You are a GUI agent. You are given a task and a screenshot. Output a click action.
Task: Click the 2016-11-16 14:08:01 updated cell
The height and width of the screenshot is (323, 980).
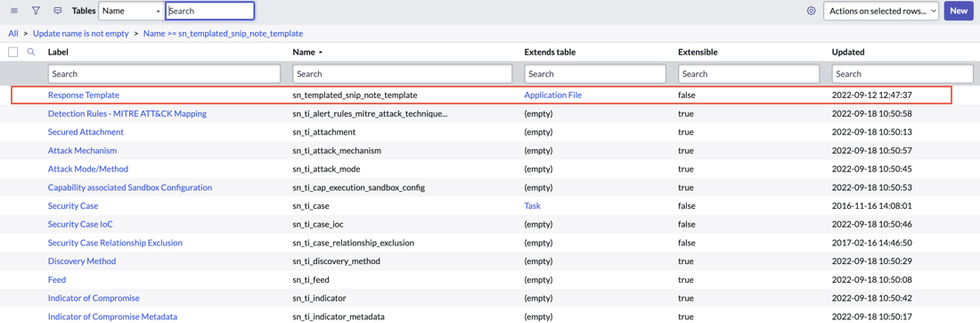point(872,206)
